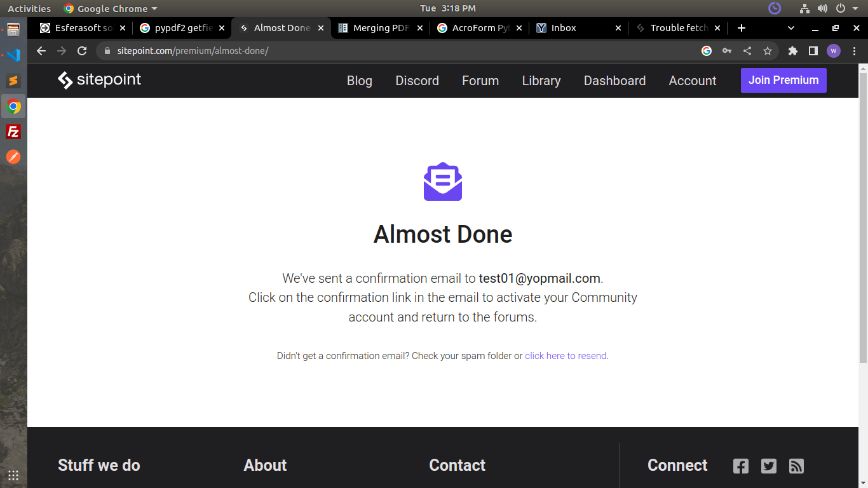Viewport: 868px width, 488px height.
Task: Open the Chrome three-dot menu
Action: (853, 51)
